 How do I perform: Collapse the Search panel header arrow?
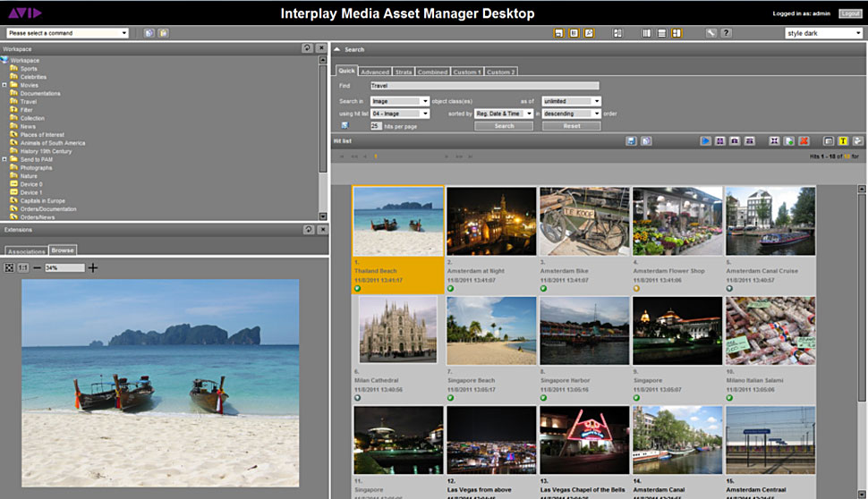(x=337, y=49)
